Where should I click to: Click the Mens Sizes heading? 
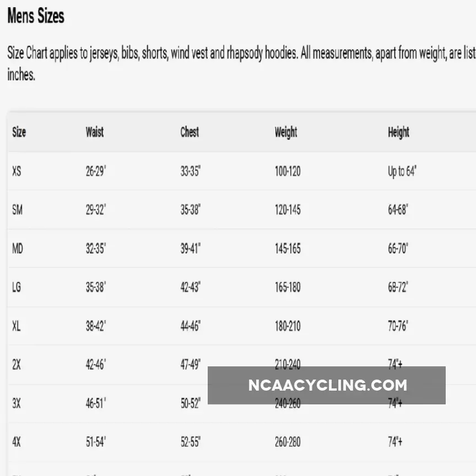pyautogui.click(x=36, y=17)
